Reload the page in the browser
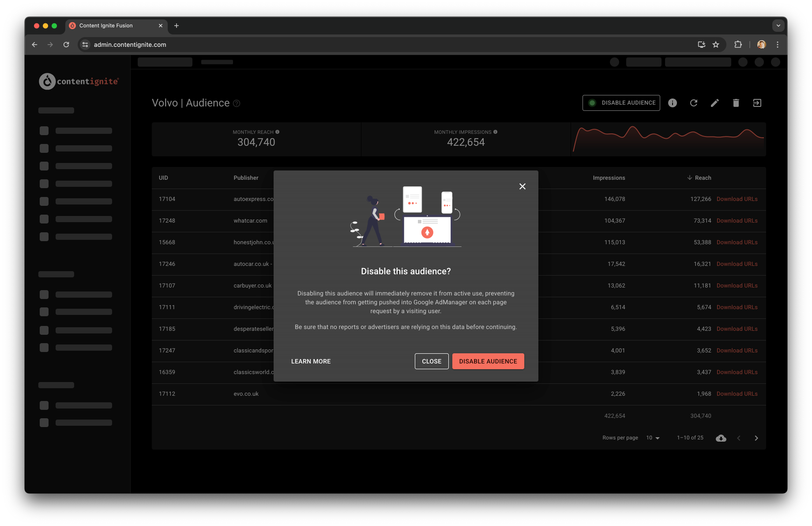The height and width of the screenshot is (526, 812). (66, 45)
